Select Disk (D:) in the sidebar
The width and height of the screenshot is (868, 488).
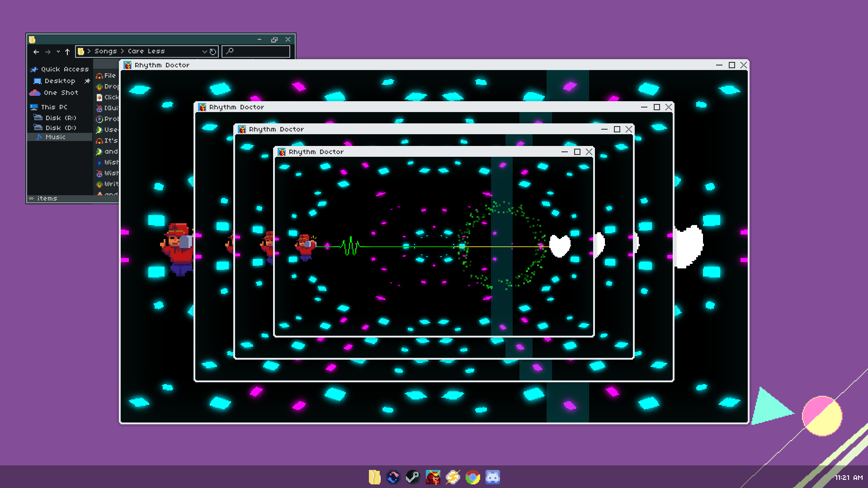[61, 128]
